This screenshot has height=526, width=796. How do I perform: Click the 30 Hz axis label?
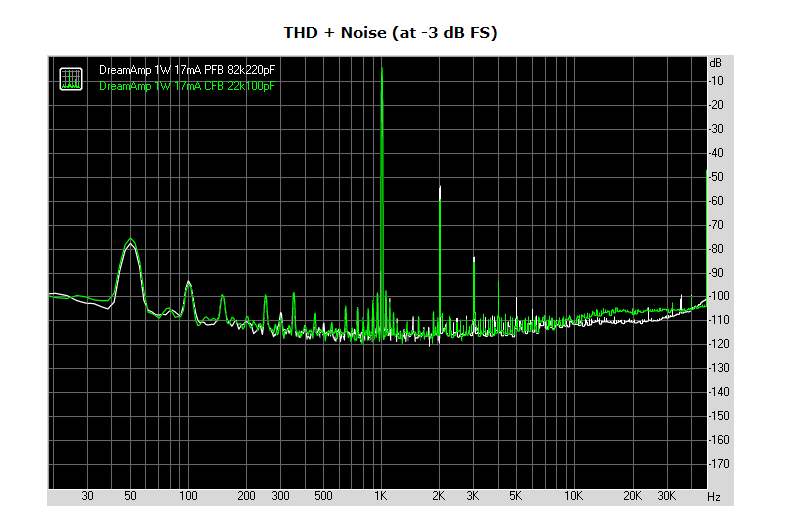click(x=87, y=496)
